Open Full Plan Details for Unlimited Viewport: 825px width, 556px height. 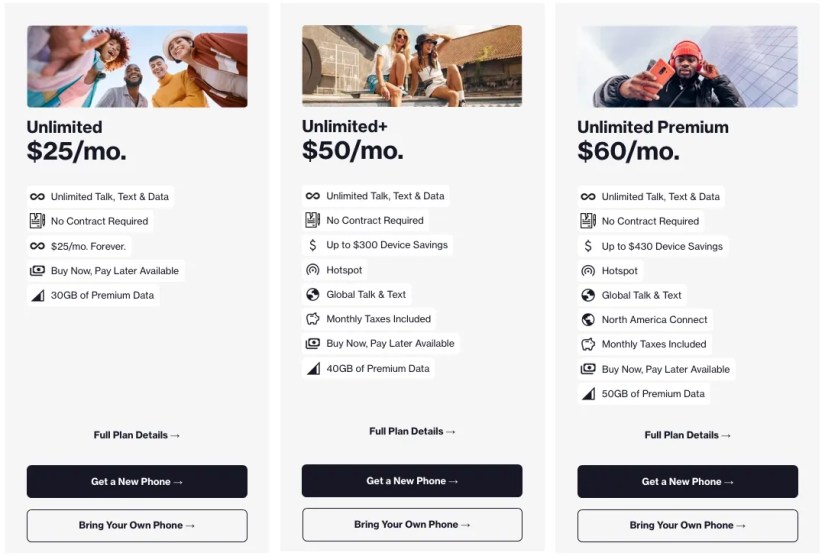137,435
